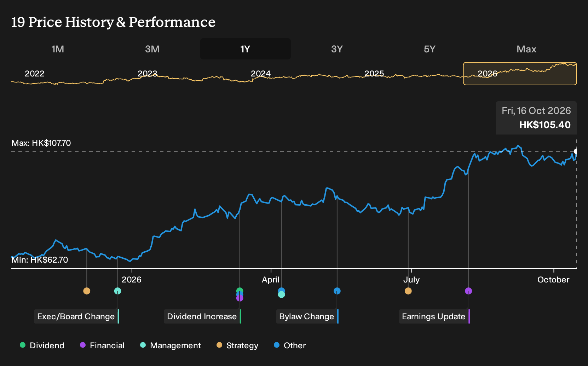Viewport: 588px width, 366px height.
Task: Click the white current-price point on chart
Action: coord(576,151)
